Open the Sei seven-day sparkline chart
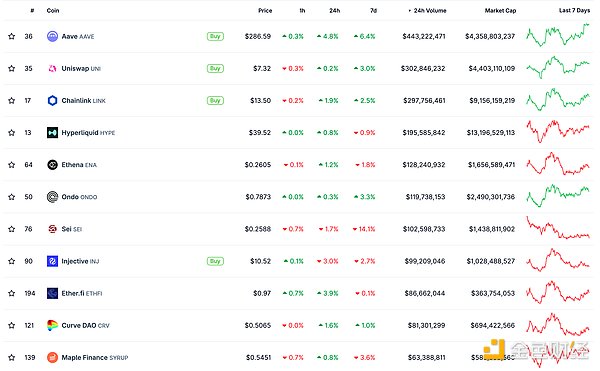Viewport: 600px width, 371px height. 558,228
